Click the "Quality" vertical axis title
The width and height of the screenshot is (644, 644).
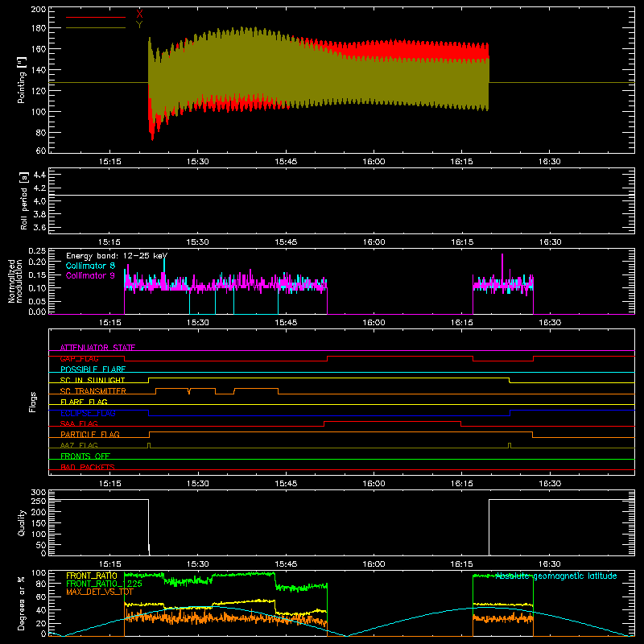(22, 522)
